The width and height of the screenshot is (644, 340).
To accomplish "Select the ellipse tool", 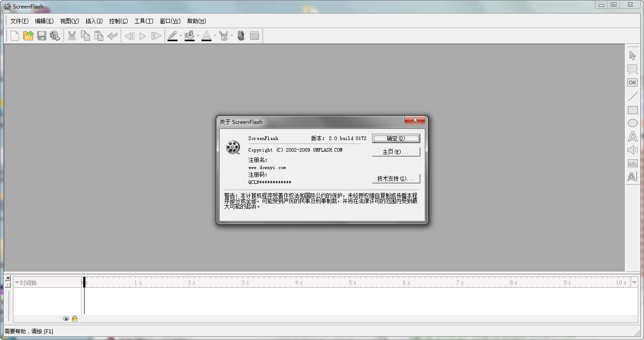I will click(x=632, y=123).
